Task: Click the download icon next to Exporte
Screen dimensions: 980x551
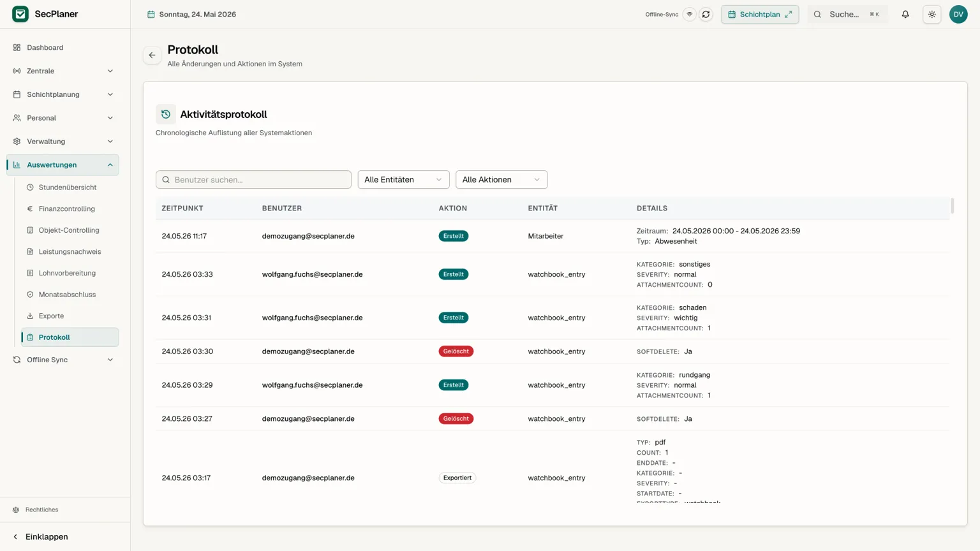Action: [x=30, y=316]
